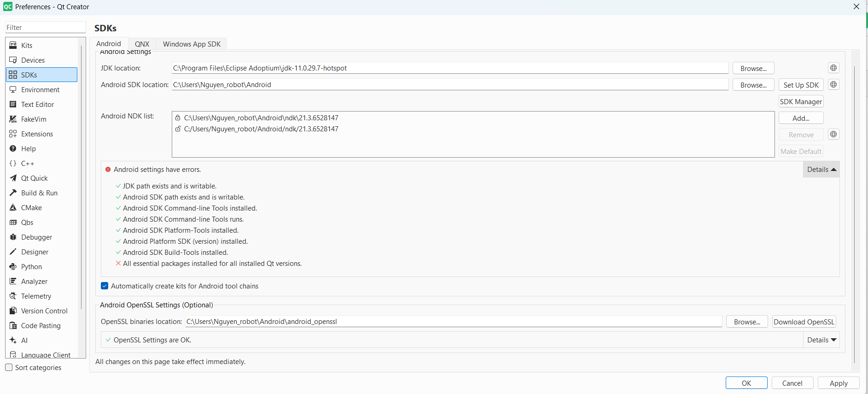Click the Filter search field

(x=45, y=28)
